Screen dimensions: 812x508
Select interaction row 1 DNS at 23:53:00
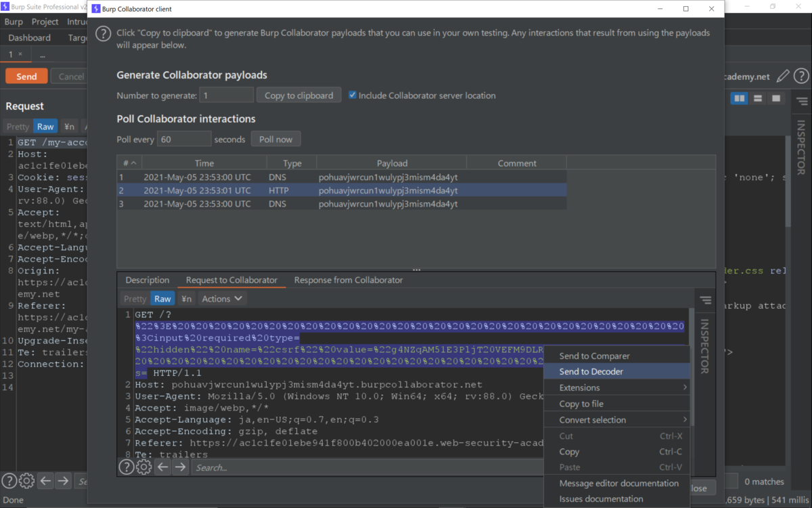click(x=342, y=177)
